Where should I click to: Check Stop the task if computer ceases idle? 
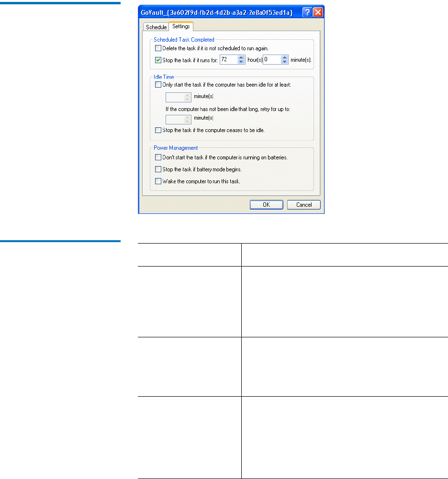pyautogui.click(x=158, y=130)
